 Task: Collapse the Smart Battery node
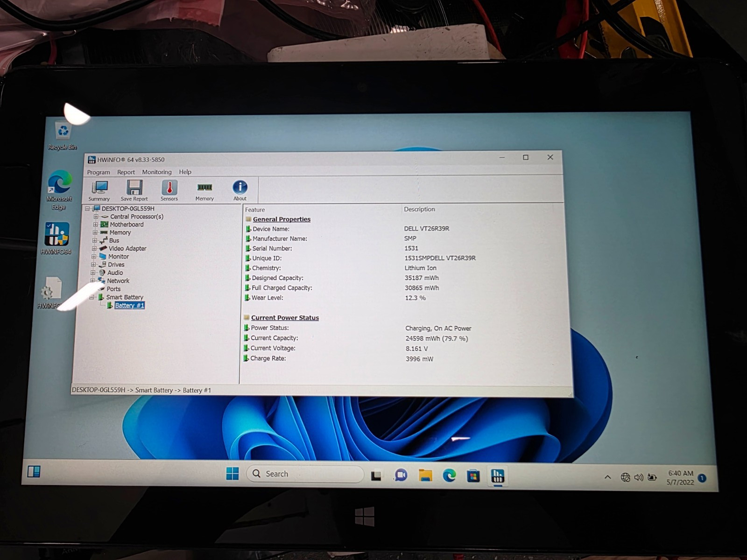tap(92, 297)
